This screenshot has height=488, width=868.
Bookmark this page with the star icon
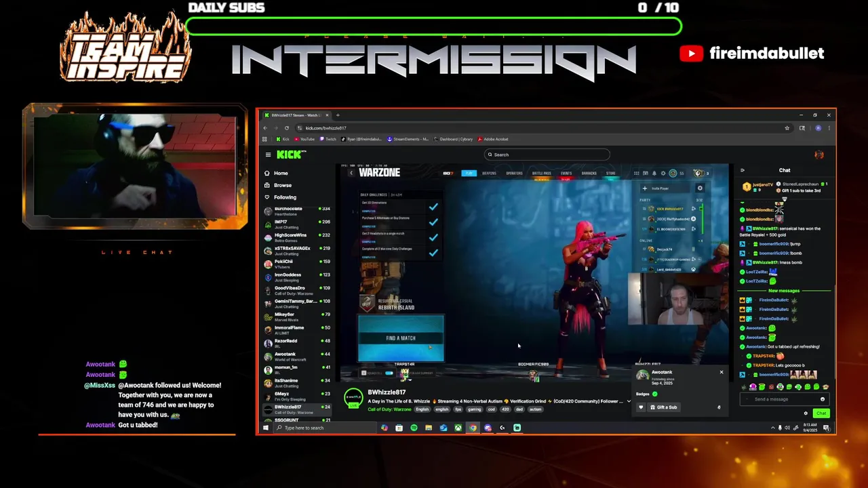(787, 128)
